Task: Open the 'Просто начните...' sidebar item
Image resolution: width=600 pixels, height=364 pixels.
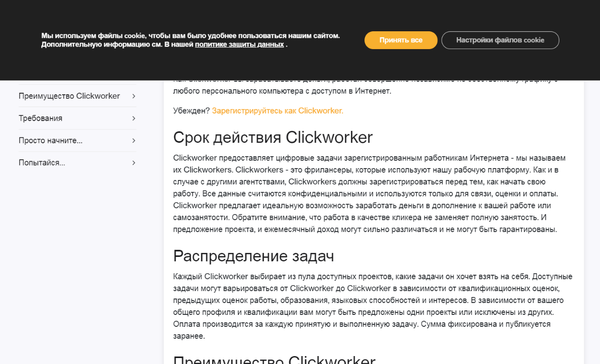Action: (51, 140)
